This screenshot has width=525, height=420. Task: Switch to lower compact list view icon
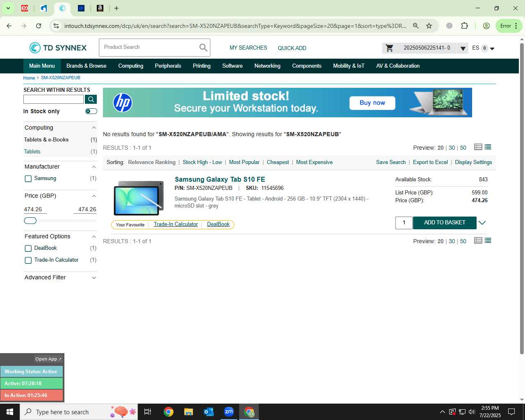tap(488, 240)
